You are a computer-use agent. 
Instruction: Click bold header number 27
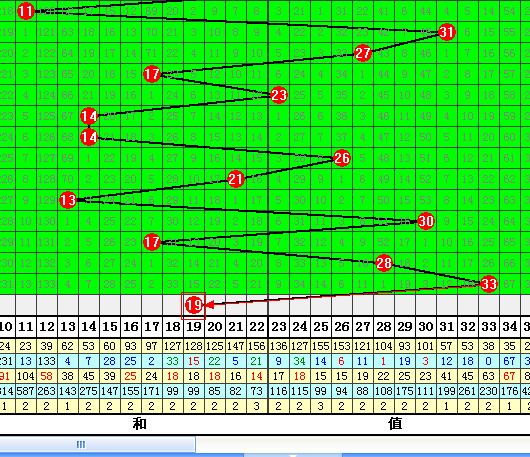(362, 327)
